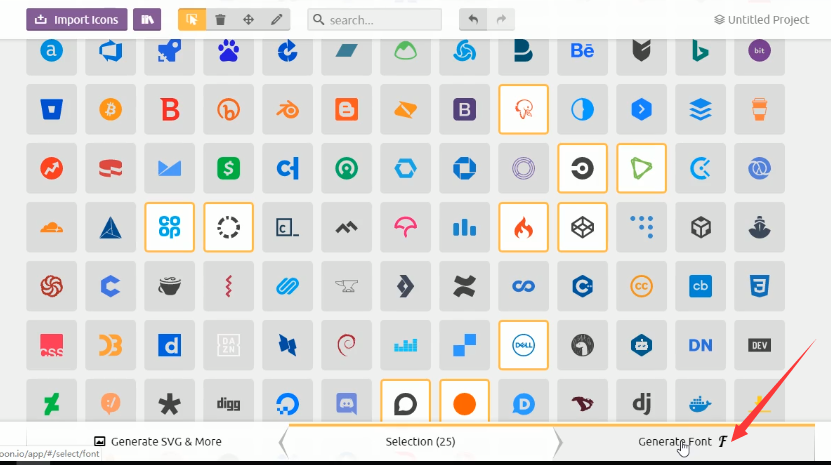Select the Bitcoin icon
Screen dimensions: 831x465
tap(110, 110)
